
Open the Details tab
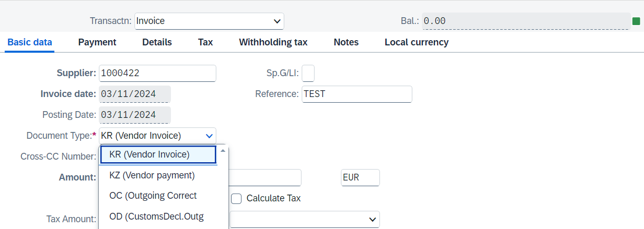[x=157, y=42]
